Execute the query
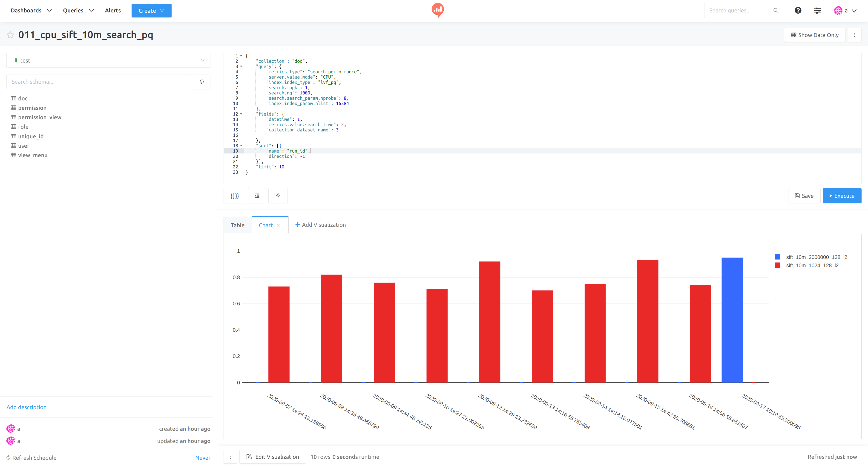This screenshot has width=868, height=468. click(x=841, y=196)
